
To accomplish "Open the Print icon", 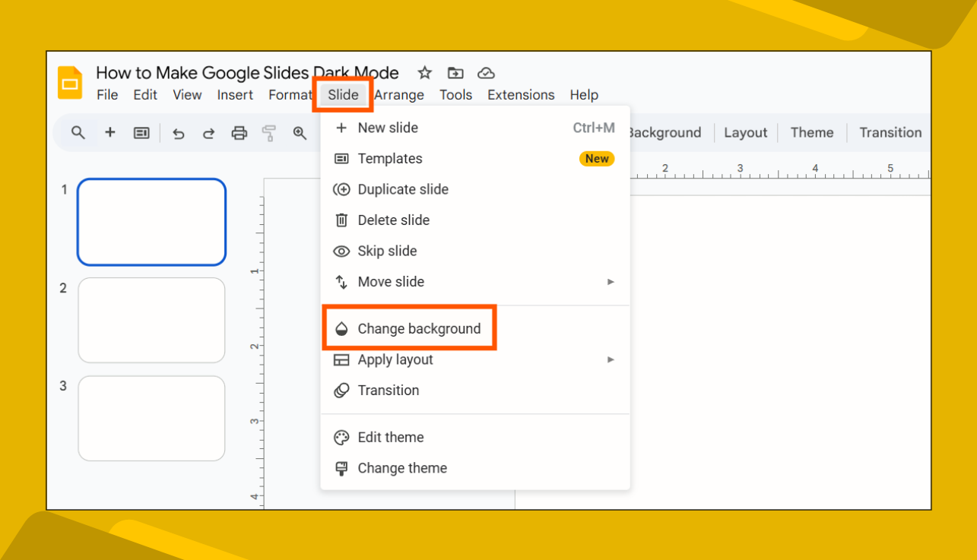I will 239,132.
